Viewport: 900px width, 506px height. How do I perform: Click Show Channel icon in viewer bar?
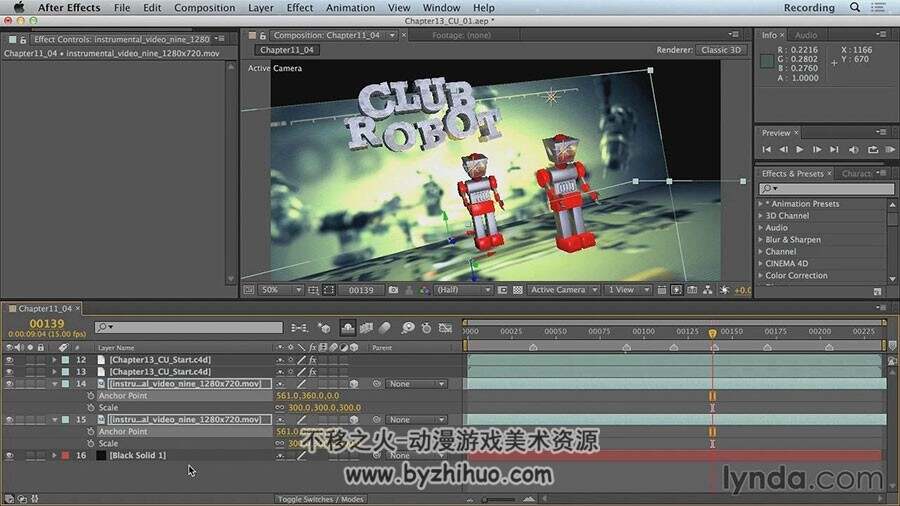point(424,290)
